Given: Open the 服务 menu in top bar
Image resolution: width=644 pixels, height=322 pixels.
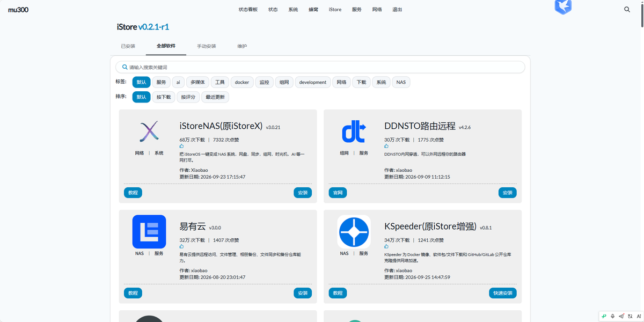Looking at the screenshot, I should click(x=357, y=10).
